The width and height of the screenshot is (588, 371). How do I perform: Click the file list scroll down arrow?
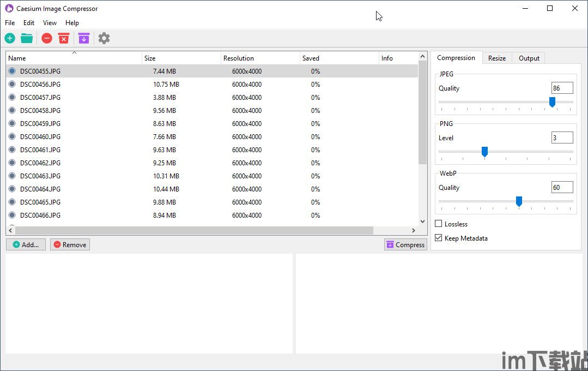(423, 221)
